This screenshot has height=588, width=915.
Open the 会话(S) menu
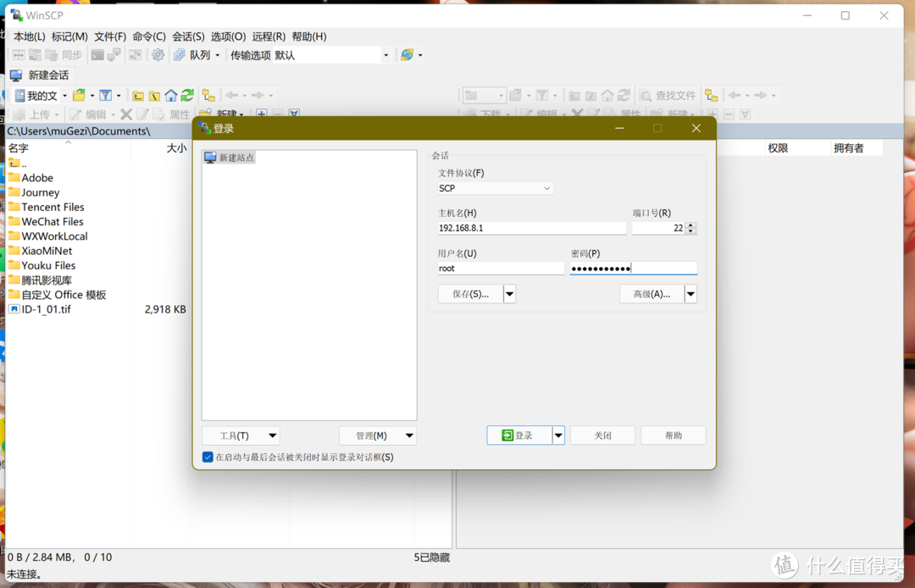click(x=188, y=36)
